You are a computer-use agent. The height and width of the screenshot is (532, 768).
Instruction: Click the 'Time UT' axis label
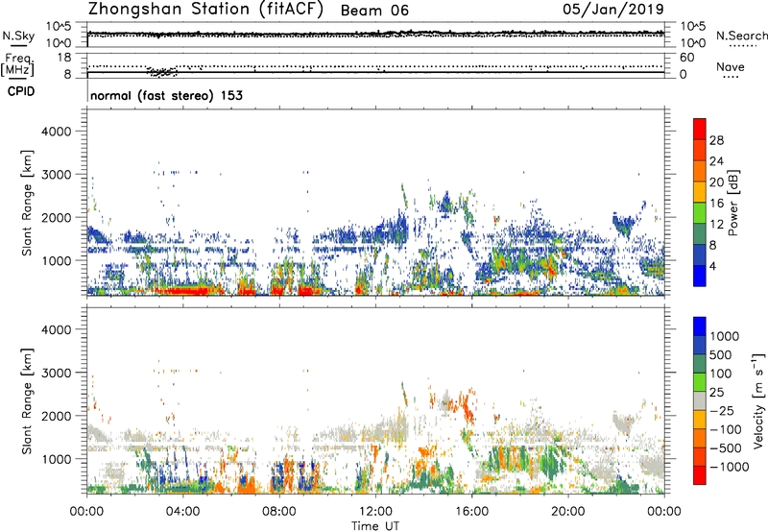point(375,526)
